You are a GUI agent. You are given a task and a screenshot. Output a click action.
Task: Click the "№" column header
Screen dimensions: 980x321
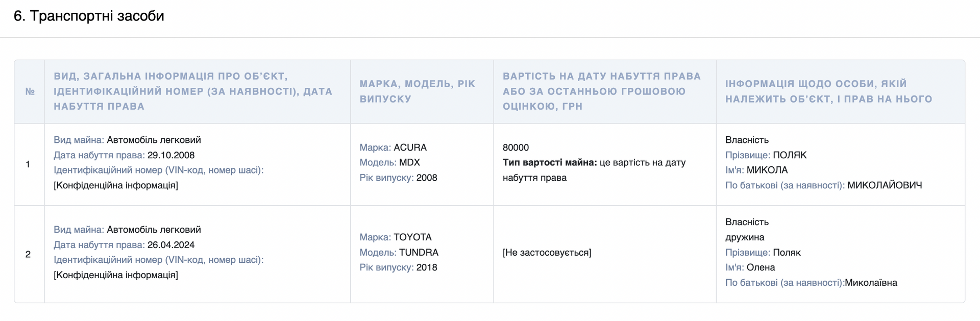click(30, 92)
